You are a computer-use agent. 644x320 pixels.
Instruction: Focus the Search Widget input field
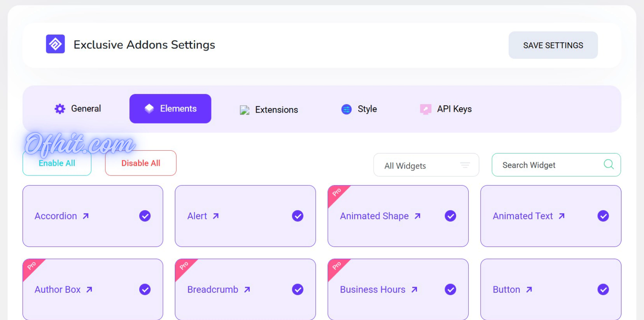pos(548,165)
